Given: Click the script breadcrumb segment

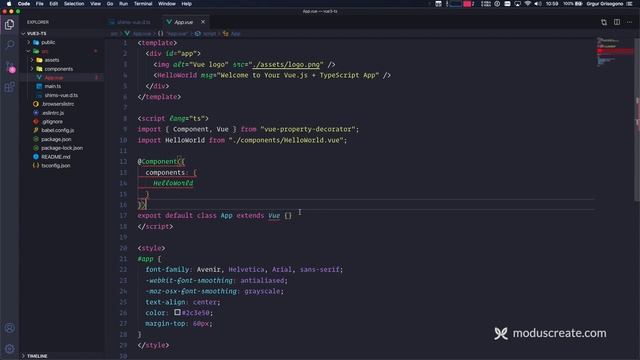Looking at the screenshot, I should [x=206, y=34].
